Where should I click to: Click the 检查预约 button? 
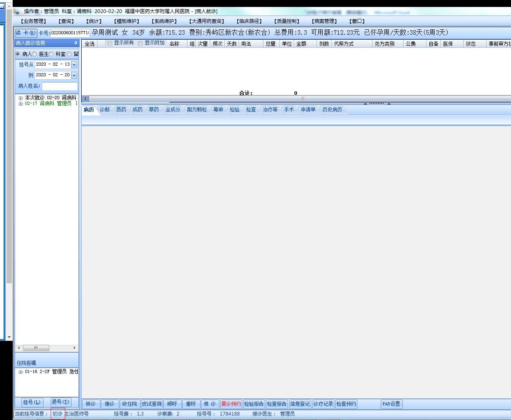(x=346, y=404)
